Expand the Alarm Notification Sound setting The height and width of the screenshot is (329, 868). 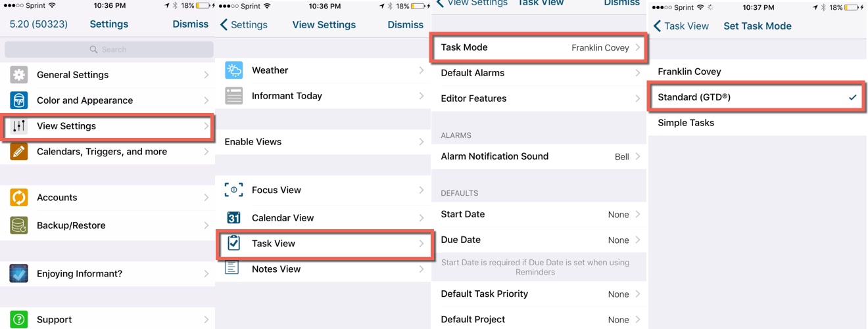coord(539,156)
